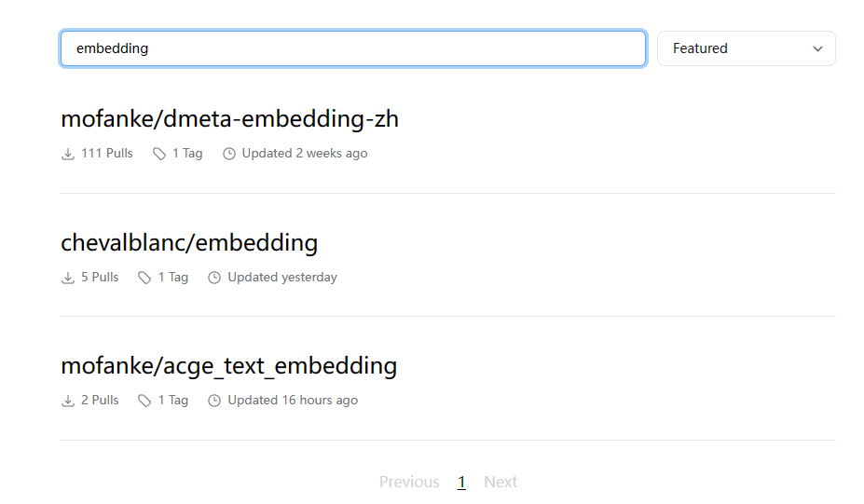The image size is (864, 504).
Task: Open the chevalblanc/embedding model link
Action: [189, 243]
